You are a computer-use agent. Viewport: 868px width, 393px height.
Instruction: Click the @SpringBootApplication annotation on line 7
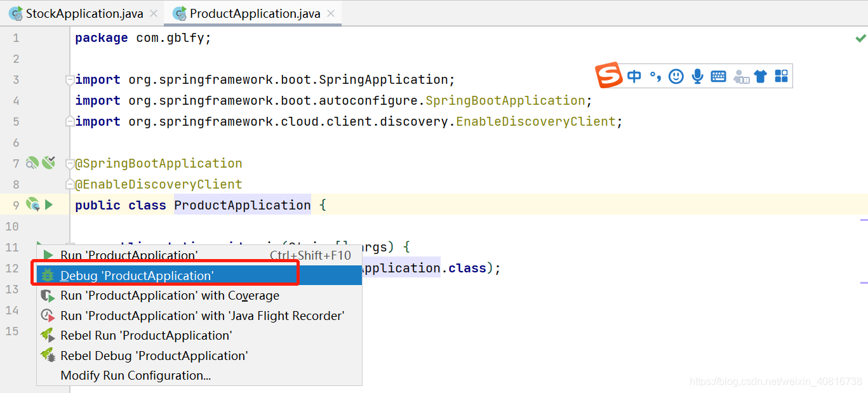point(159,163)
